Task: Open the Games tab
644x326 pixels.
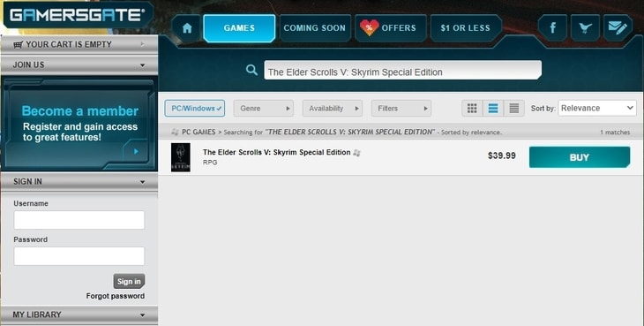Action: tap(239, 28)
